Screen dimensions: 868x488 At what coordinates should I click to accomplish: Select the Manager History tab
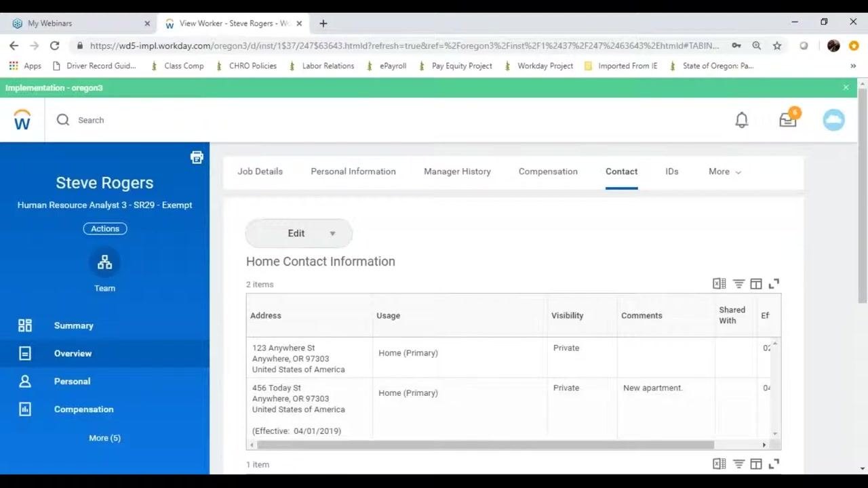(x=457, y=171)
